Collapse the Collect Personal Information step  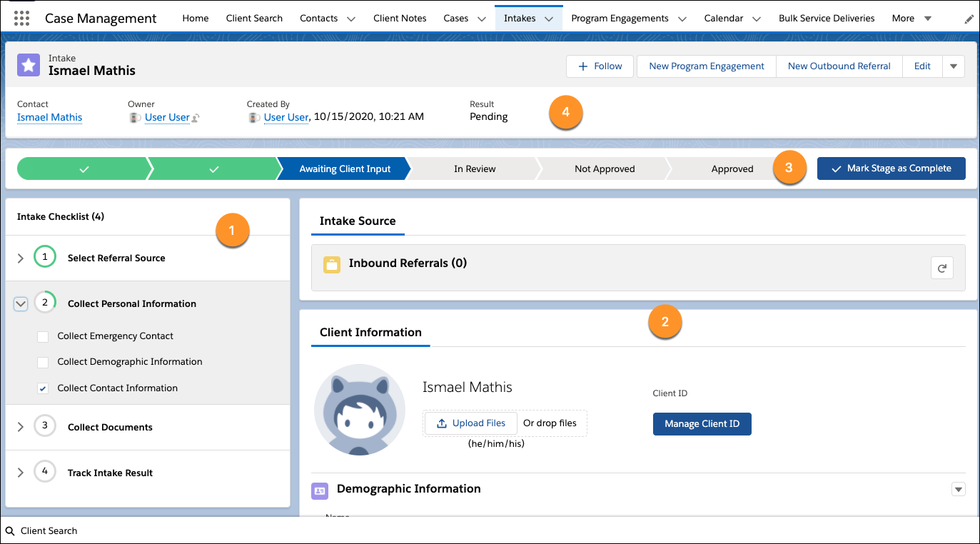(21, 304)
